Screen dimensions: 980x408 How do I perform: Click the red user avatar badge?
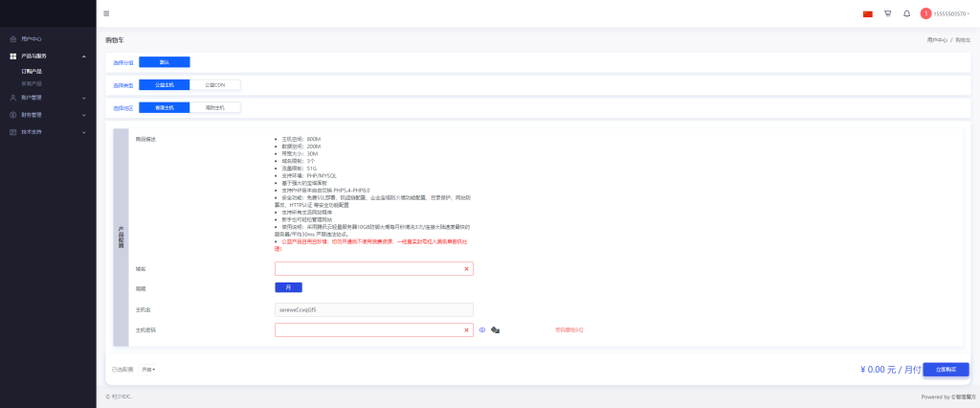(x=925, y=14)
